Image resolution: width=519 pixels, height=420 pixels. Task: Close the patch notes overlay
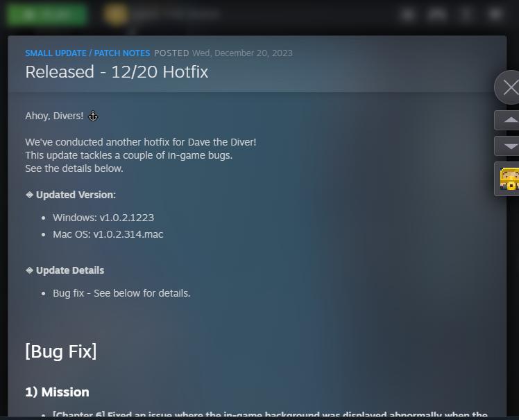click(508, 87)
